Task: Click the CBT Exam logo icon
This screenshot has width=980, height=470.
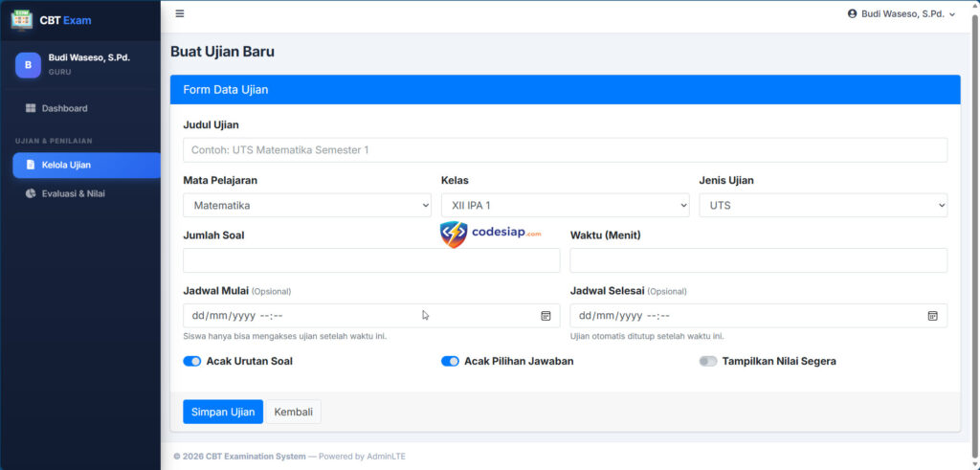Action: coord(21,18)
